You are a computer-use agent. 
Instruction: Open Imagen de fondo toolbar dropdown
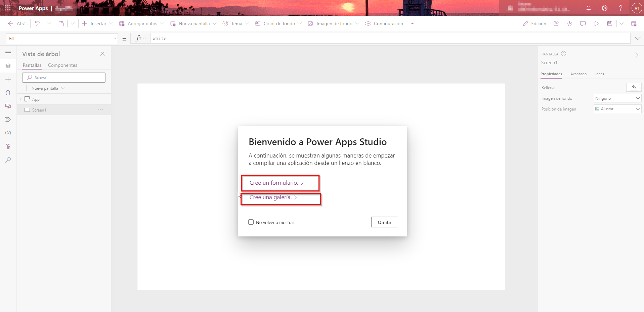333,24
